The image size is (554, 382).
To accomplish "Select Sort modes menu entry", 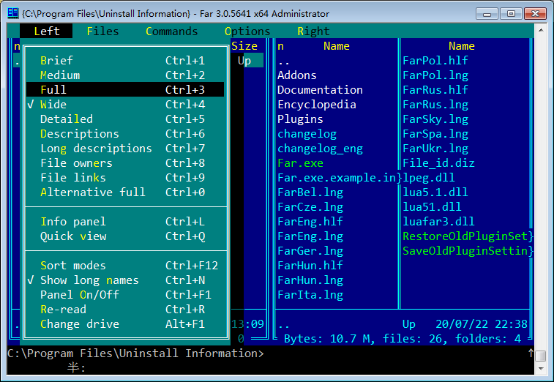I will 125,265.
